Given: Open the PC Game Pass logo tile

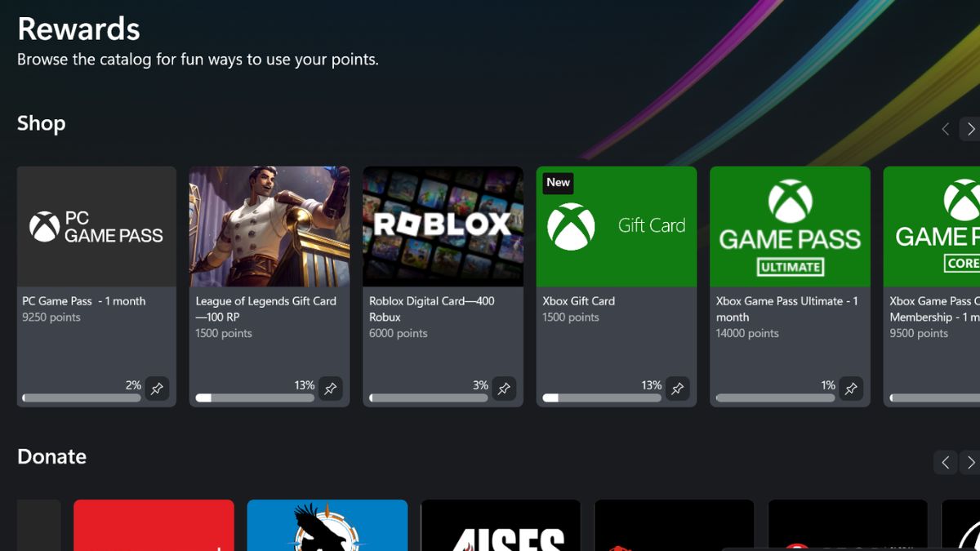Looking at the screenshot, I should click(96, 227).
